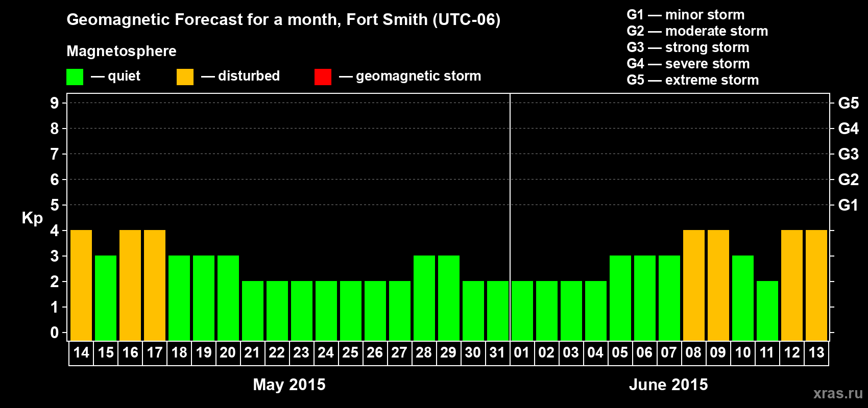868x408 pixels.
Task: Click date label 06 on the axis
Action: (645, 352)
